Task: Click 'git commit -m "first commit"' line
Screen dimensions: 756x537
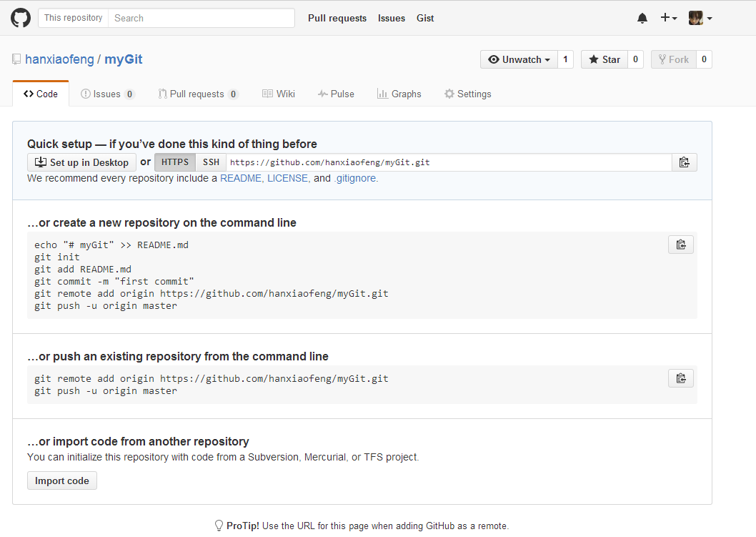Action: (x=114, y=281)
